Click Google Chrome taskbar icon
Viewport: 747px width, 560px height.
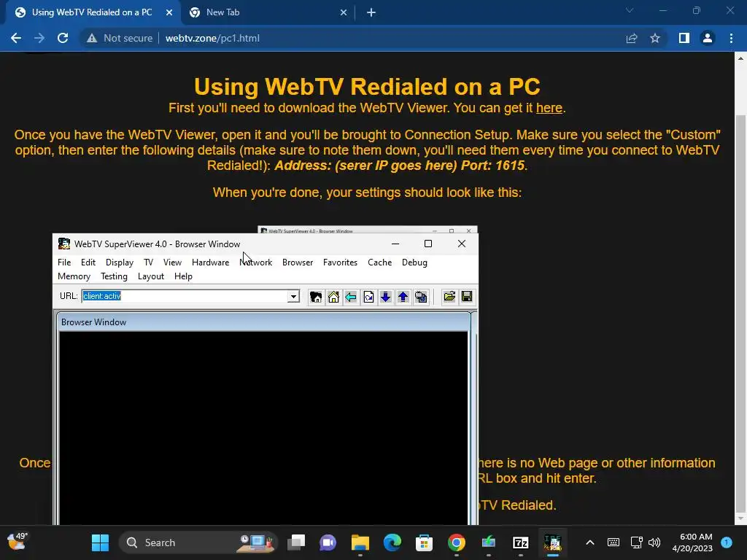(x=457, y=542)
